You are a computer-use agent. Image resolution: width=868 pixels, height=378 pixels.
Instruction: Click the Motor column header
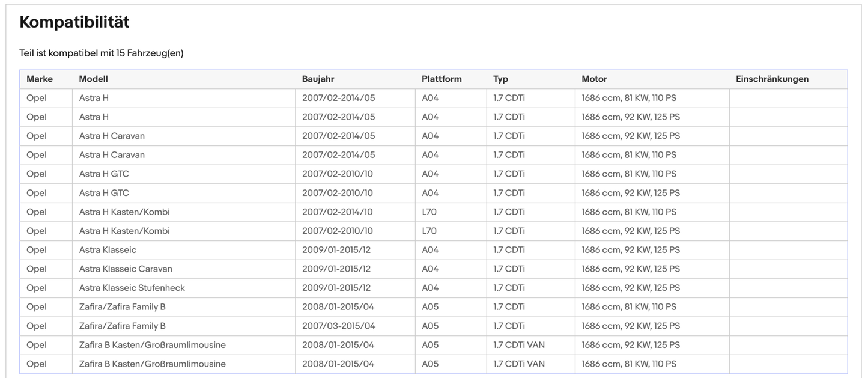pyautogui.click(x=594, y=79)
